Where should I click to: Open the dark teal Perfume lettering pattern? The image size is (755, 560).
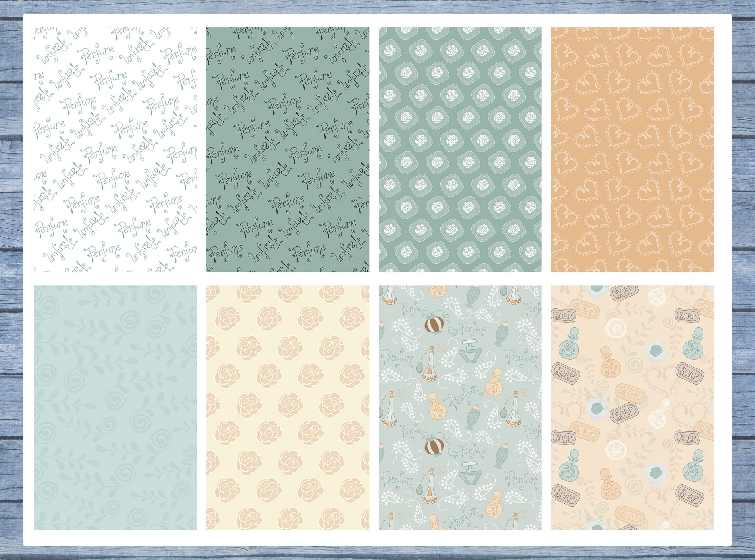[x=288, y=149]
